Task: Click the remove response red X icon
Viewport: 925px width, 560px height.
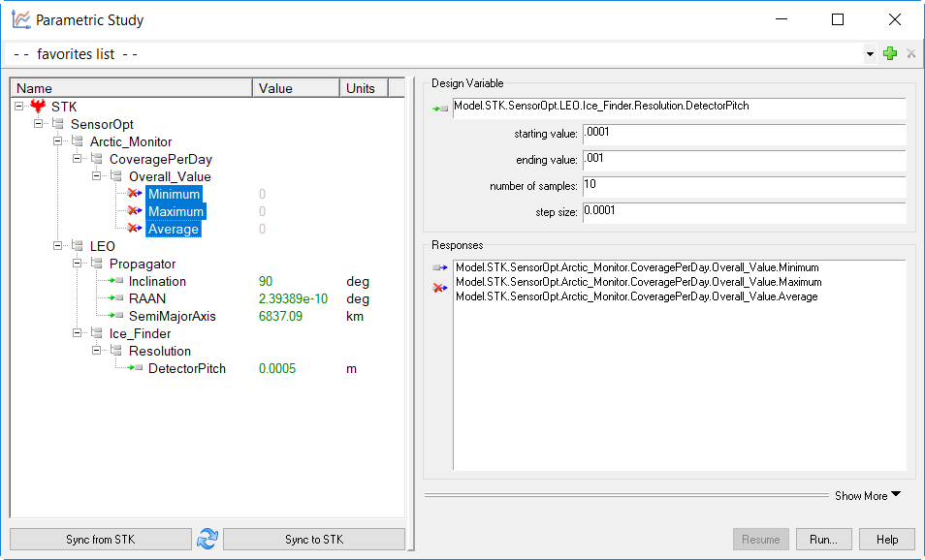Action: coord(439,288)
